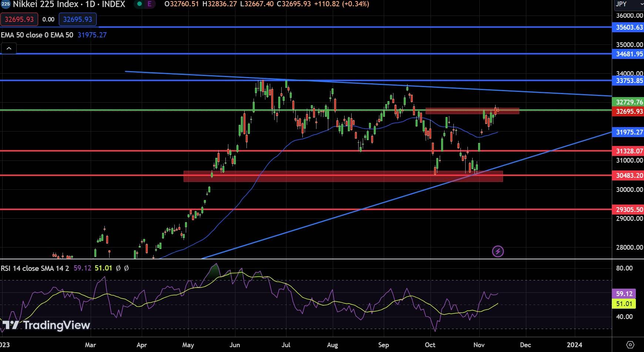The width and height of the screenshot is (644, 352).
Task: Click the 36000.00 price scale value
Action: click(x=629, y=16)
